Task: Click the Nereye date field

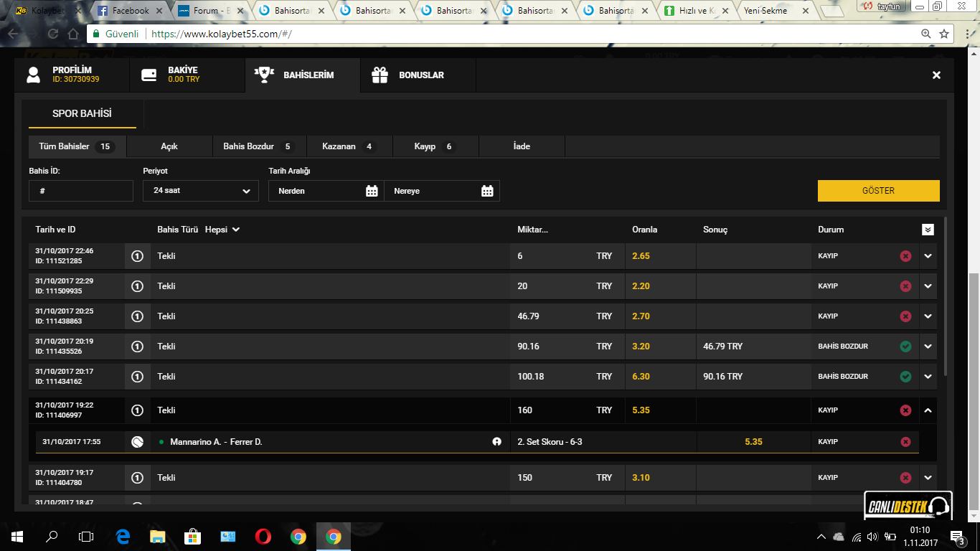Action: pos(442,191)
